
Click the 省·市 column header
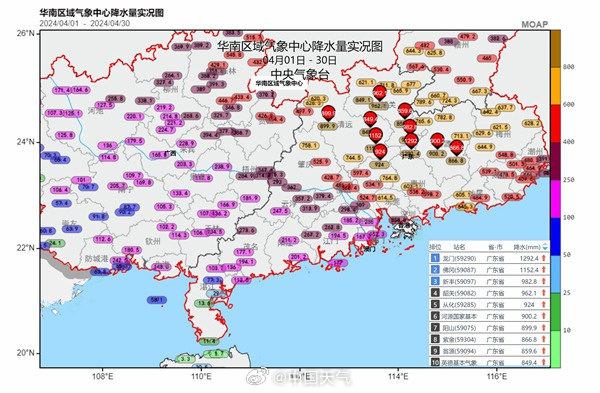(x=495, y=247)
